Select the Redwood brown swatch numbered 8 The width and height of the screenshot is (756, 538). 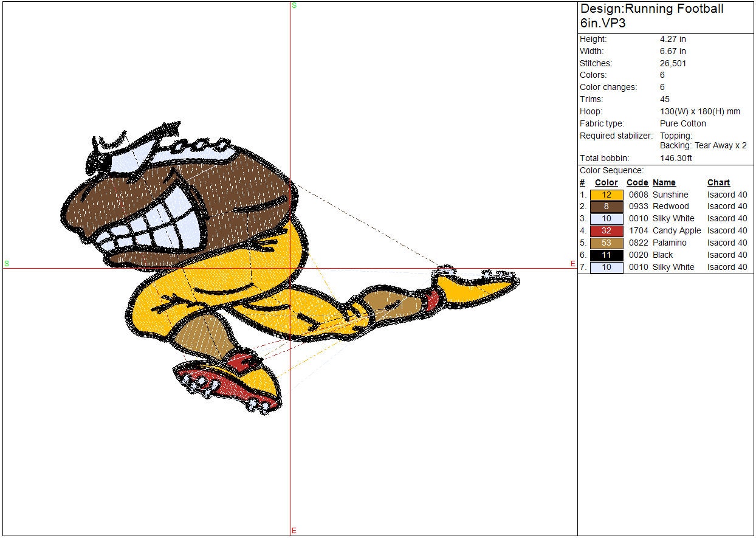tap(607, 207)
